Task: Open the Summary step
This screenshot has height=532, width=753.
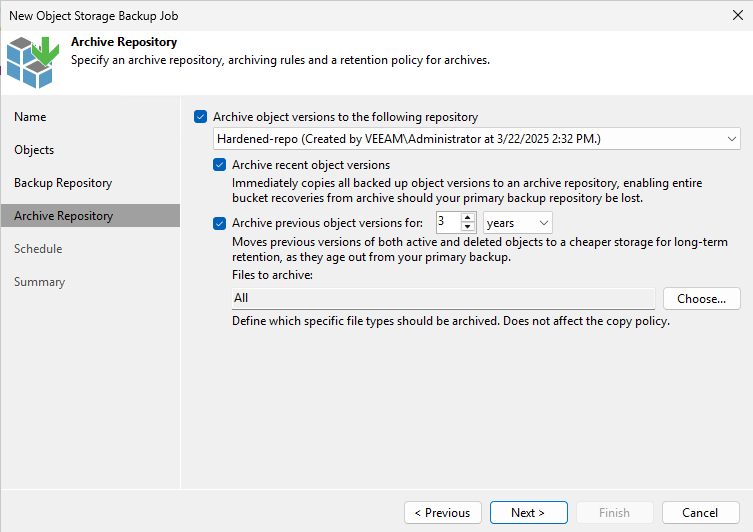Action: (x=39, y=282)
